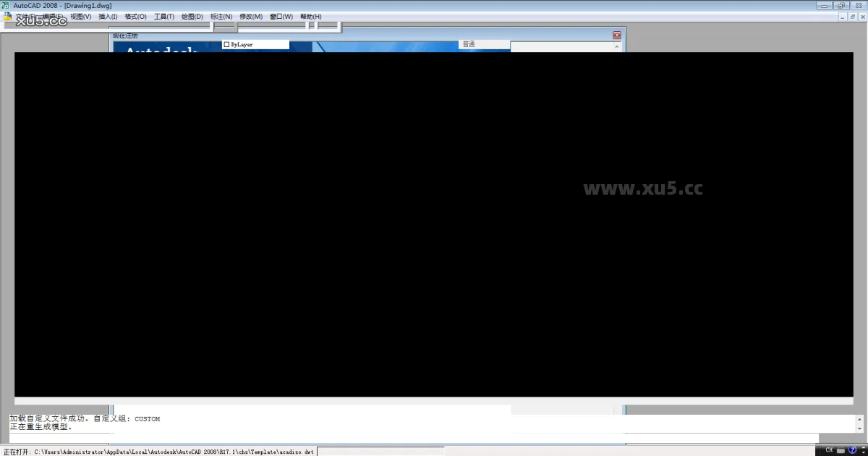Click the registration dialog scroll-up arrow

point(617,46)
